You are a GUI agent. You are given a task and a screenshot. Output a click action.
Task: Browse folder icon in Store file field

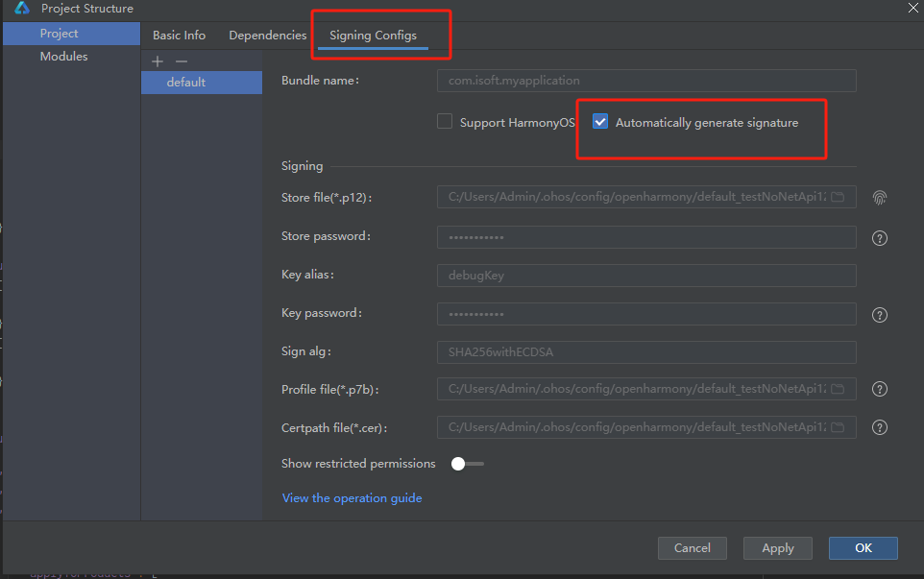pyautogui.click(x=838, y=197)
